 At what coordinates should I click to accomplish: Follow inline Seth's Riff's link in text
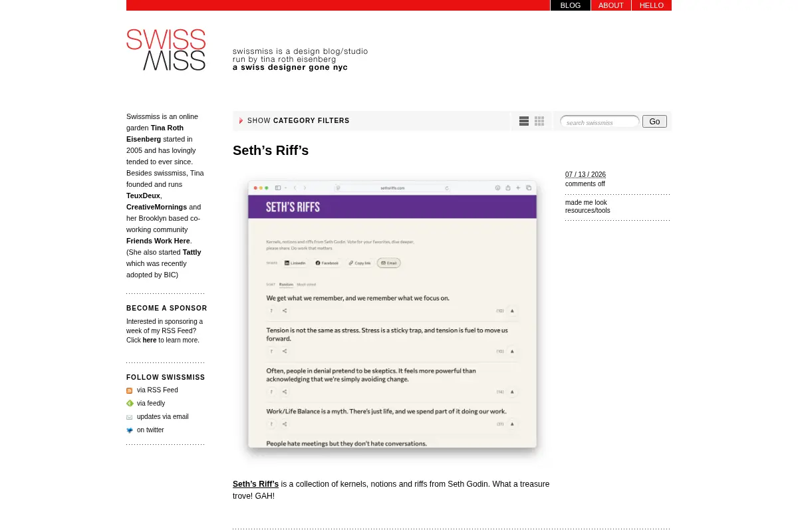[255, 484]
